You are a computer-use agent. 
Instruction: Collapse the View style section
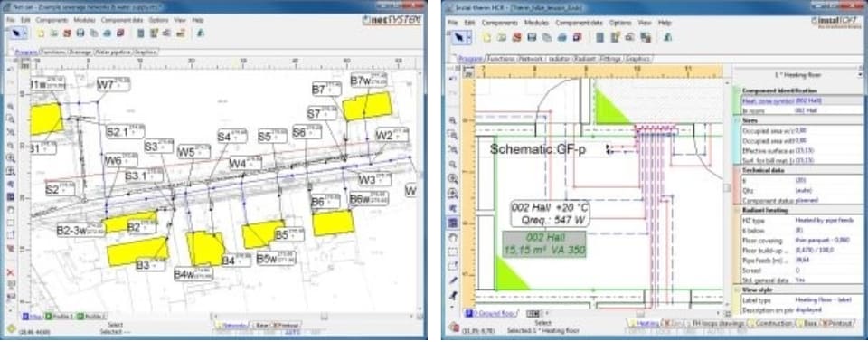pos(737,290)
